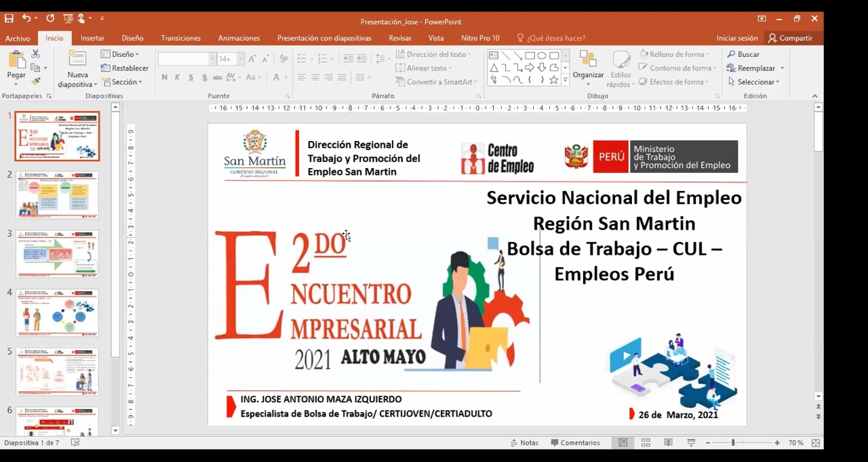Open the Aa change case dropdown
868x462 pixels.
[x=253, y=77]
